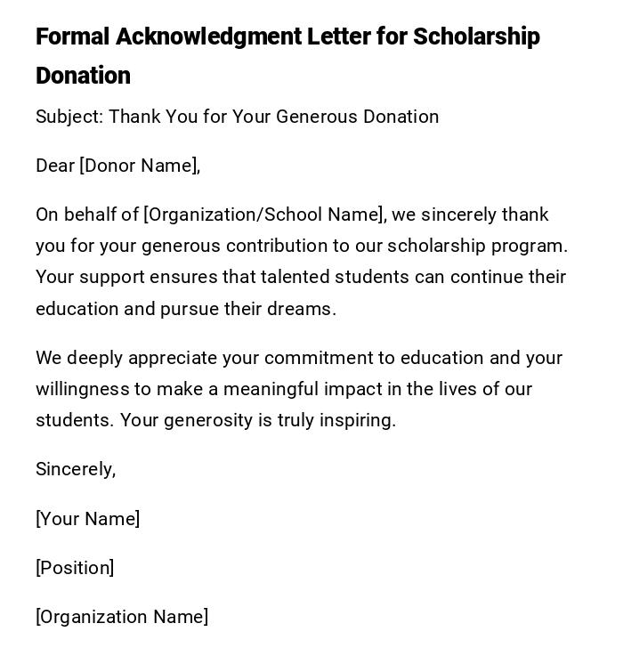Image resolution: width=623 pixels, height=672 pixels.
Task: Click the phrase "On behalf of"
Action: (x=86, y=215)
